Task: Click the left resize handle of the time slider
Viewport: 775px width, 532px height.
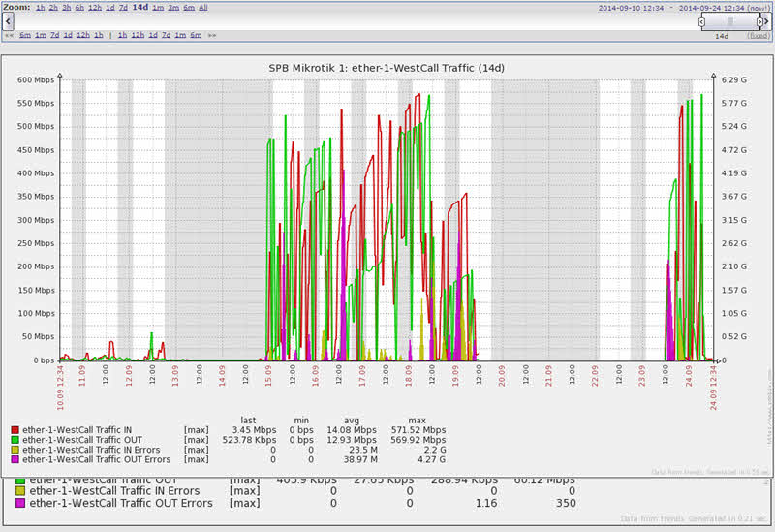Action: 703,20
